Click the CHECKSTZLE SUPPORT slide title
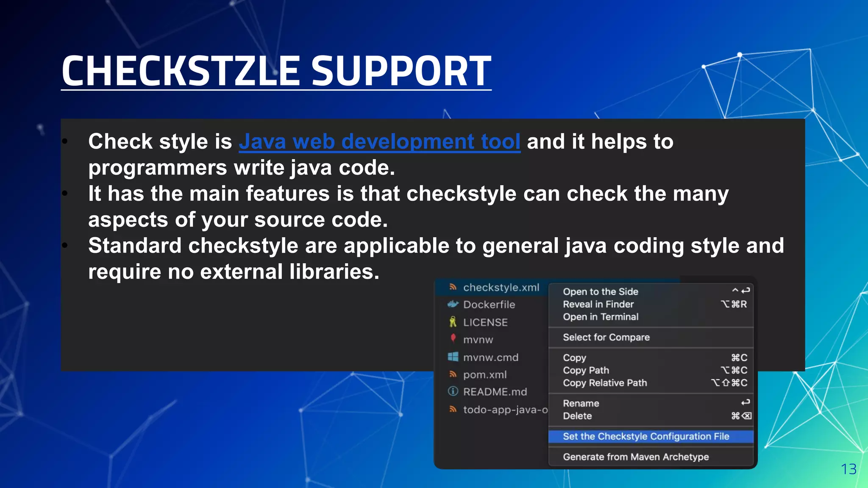 tap(276, 71)
